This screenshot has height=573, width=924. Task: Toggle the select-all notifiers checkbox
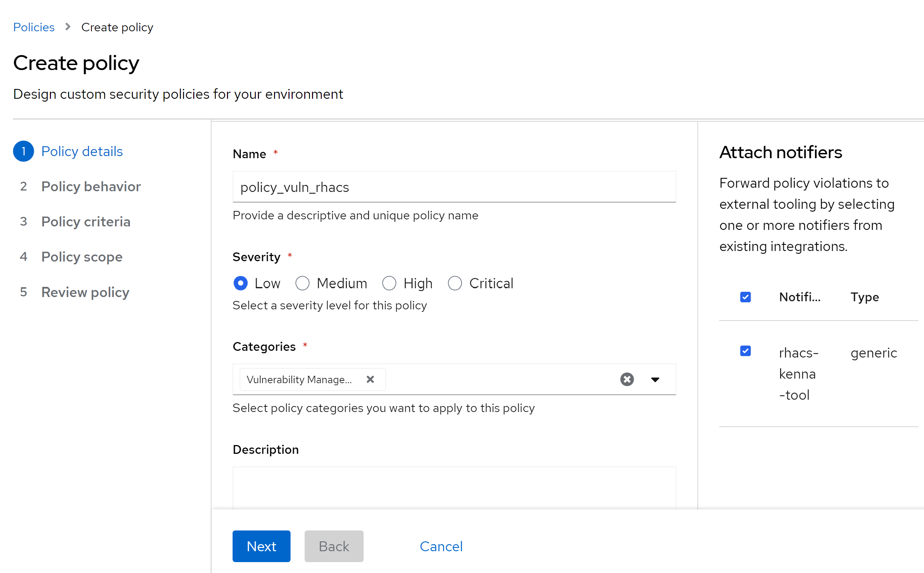[x=745, y=297]
